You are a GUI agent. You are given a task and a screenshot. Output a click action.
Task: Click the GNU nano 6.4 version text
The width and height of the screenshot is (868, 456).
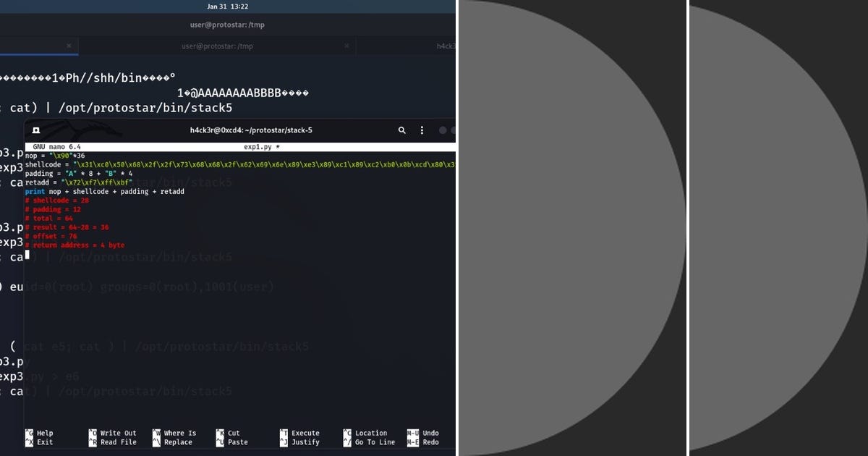coord(57,147)
